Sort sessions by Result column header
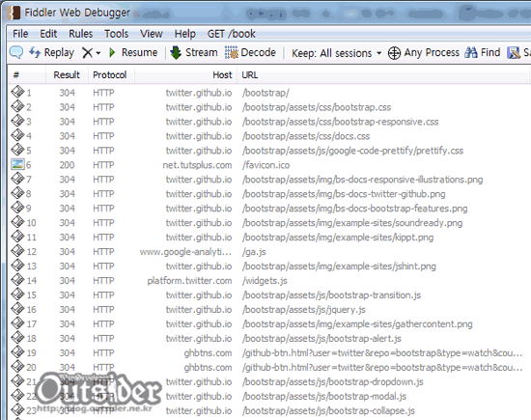The width and height of the screenshot is (531, 420). coord(67,75)
